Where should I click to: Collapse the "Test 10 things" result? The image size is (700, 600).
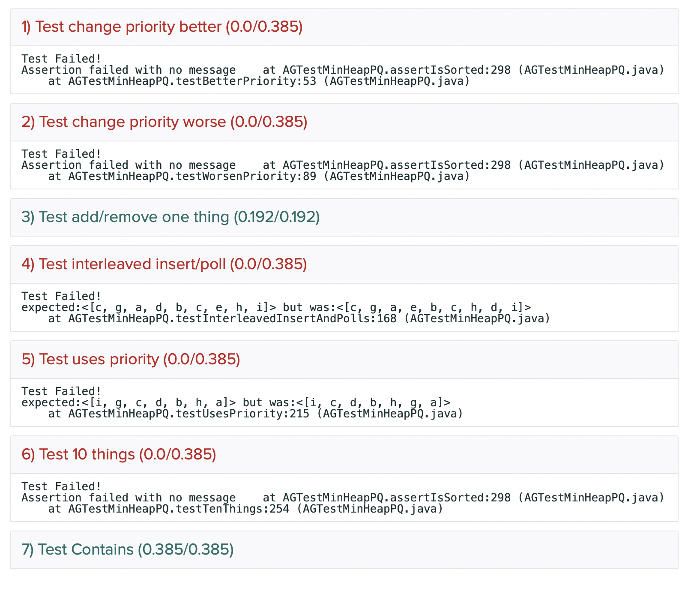click(119, 455)
